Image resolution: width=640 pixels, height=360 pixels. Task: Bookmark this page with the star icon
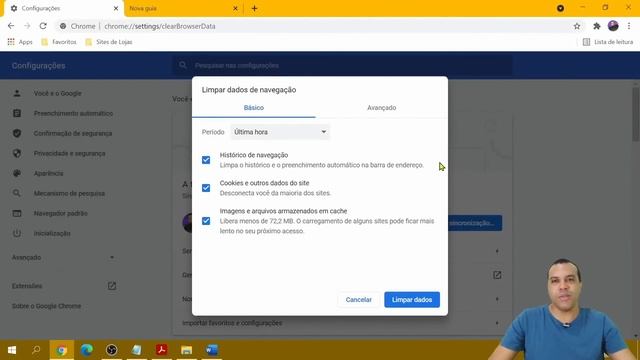point(577,26)
